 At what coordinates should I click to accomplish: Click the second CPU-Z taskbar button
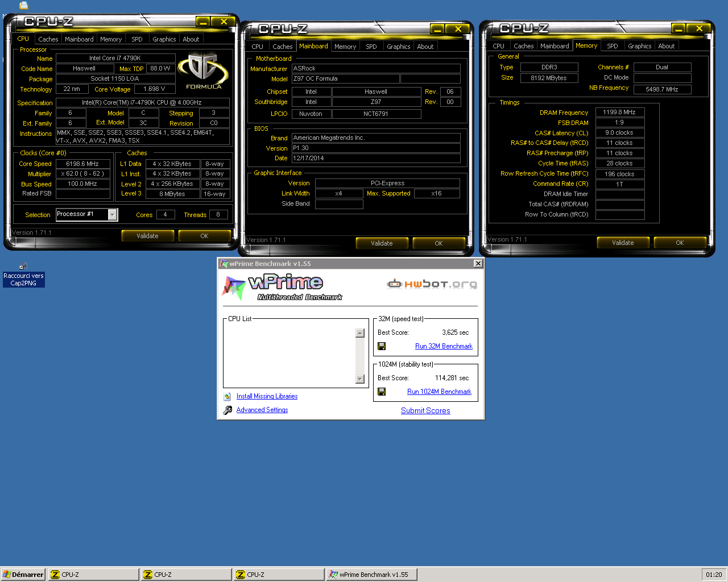click(186, 575)
